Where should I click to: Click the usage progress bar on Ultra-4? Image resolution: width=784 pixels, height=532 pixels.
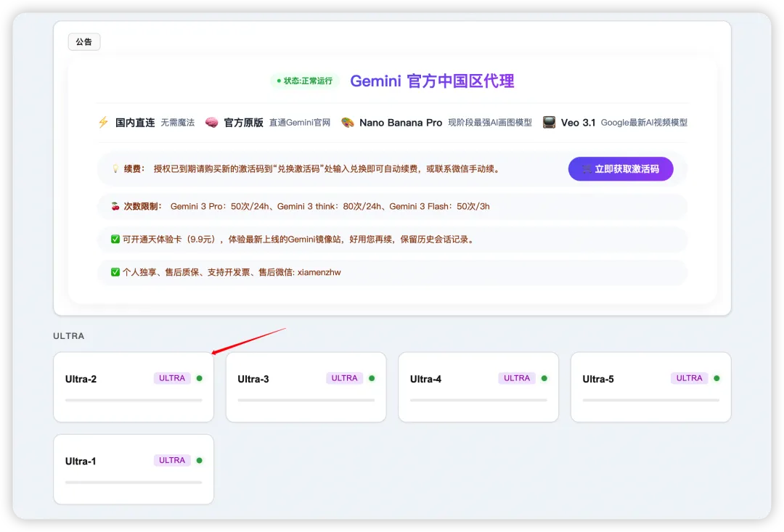[478, 401]
